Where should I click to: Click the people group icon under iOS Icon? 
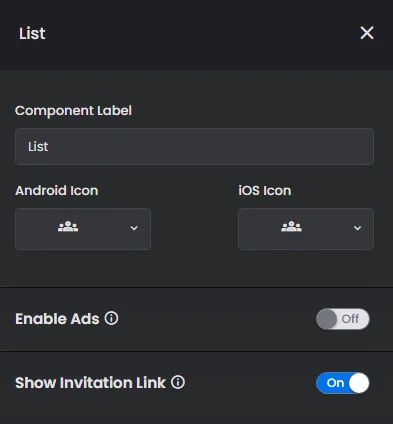(291, 227)
